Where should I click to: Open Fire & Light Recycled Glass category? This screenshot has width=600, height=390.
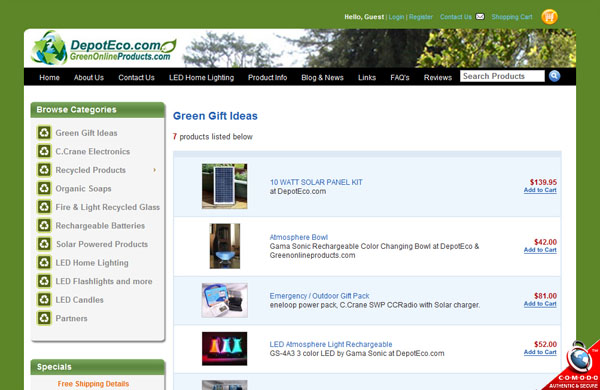tap(108, 207)
